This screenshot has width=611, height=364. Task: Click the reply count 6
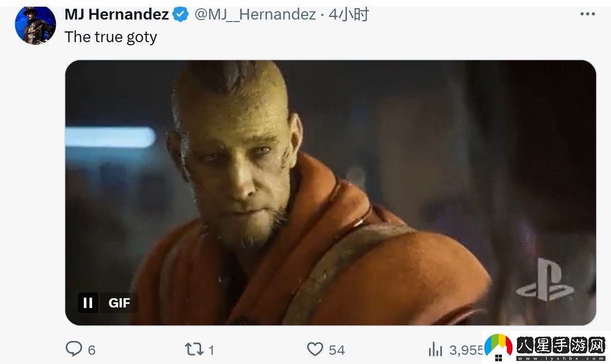pos(92,350)
